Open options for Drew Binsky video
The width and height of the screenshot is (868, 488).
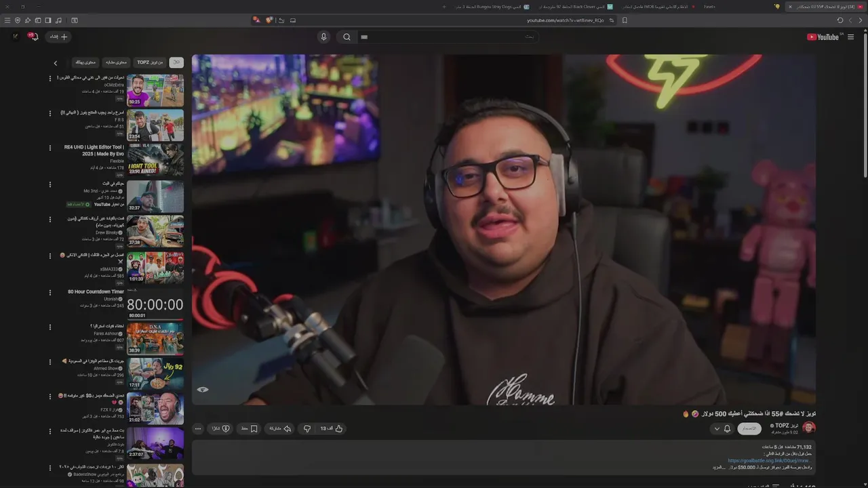point(50,220)
